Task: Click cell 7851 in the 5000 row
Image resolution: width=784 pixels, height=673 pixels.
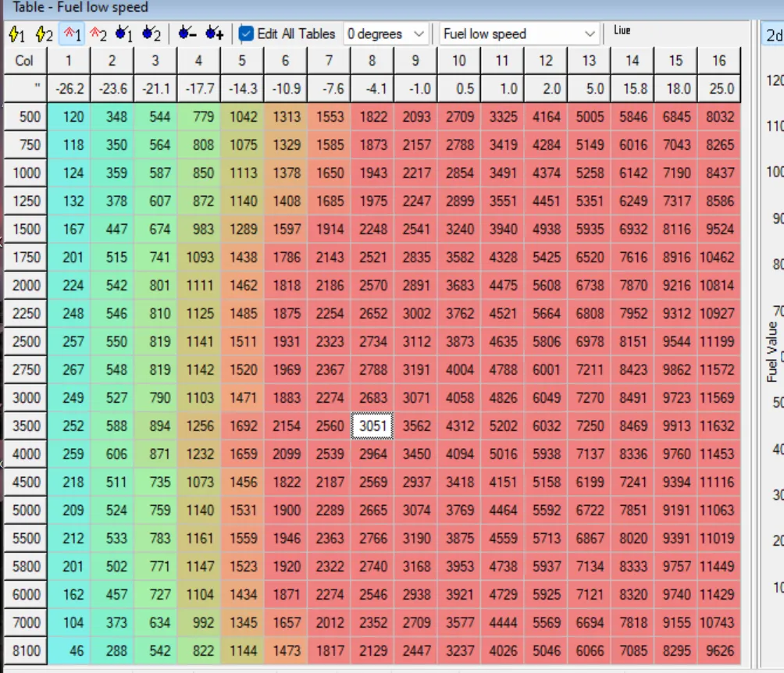Action: [x=633, y=510]
